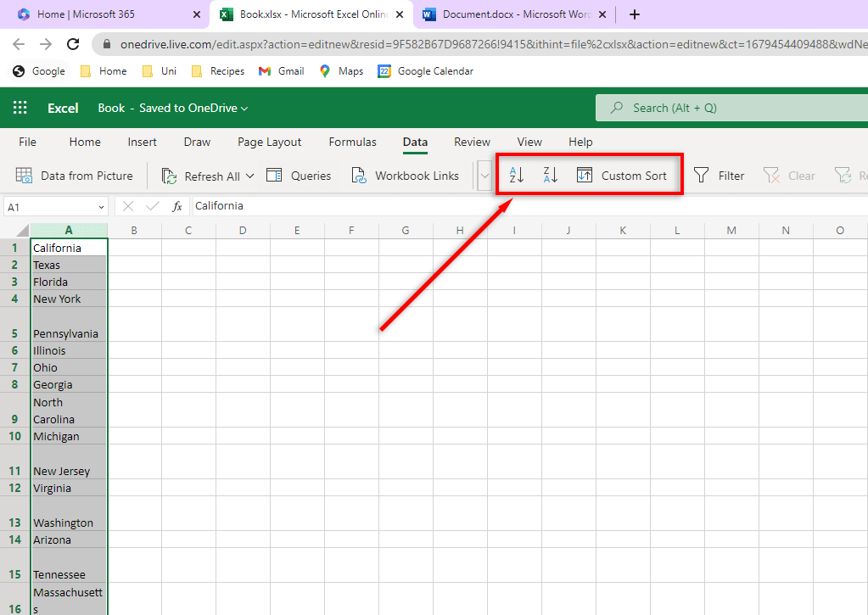Select the cell containing Tennessee
The width and height of the screenshot is (868, 615).
coord(69,565)
